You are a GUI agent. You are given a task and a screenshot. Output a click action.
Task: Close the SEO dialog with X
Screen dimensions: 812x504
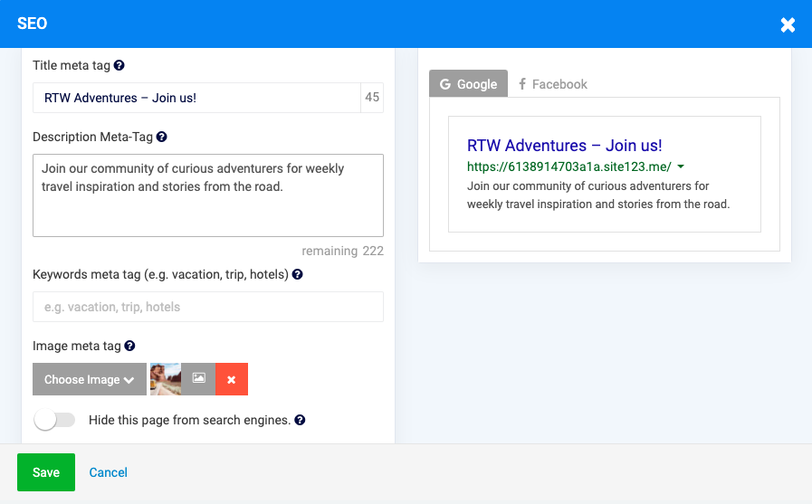click(788, 24)
